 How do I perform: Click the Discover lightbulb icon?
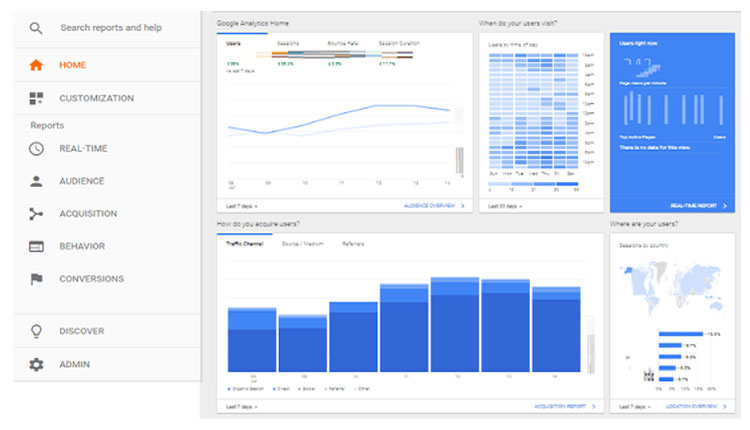pyautogui.click(x=36, y=331)
